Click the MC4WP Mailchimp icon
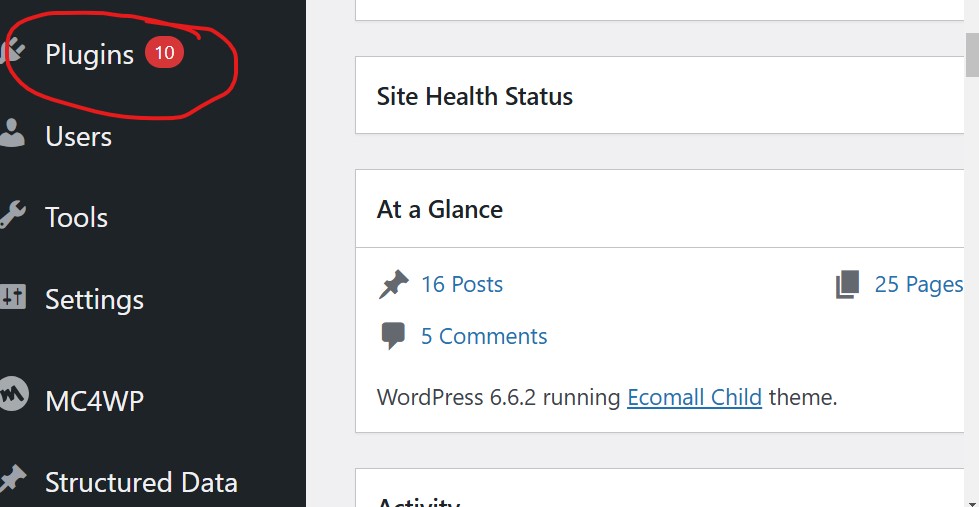979x507 pixels. click(13, 393)
